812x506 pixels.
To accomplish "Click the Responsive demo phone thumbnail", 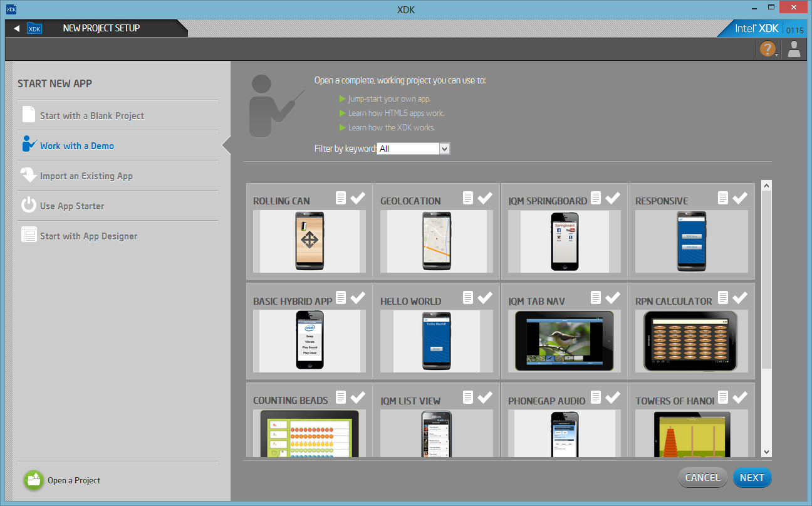I will pyautogui.click(x=691, y=241).
